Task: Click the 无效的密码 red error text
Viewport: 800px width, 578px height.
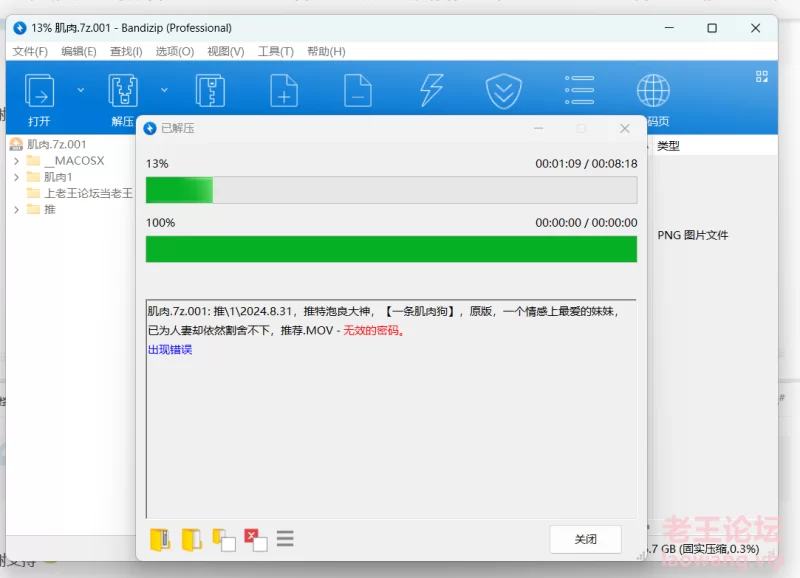Action: pyautogui.click(x=374, y=331)
